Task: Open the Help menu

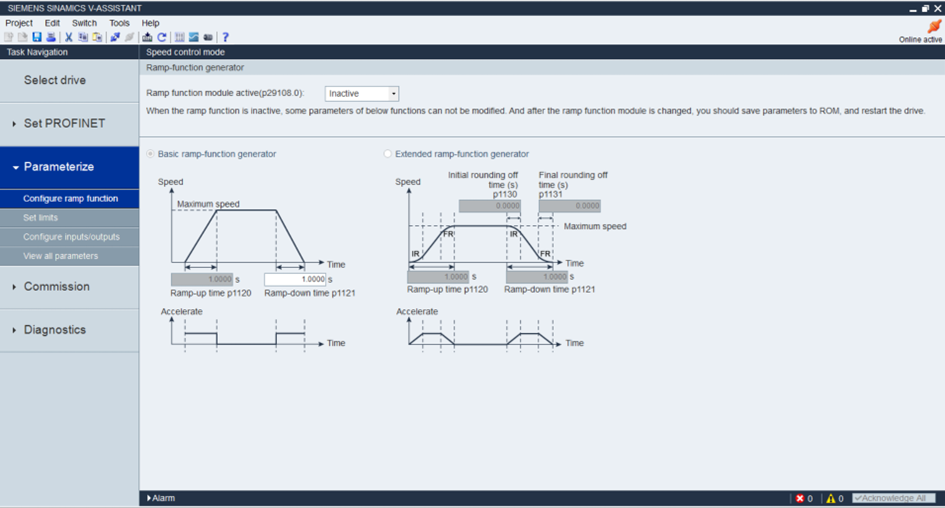Action: 150,23
